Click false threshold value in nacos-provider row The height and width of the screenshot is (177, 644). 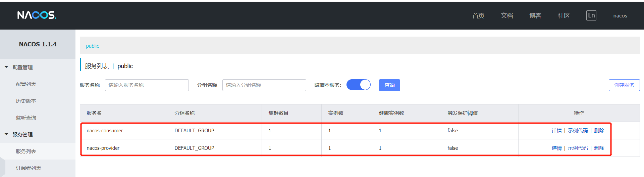click(452, 148)
